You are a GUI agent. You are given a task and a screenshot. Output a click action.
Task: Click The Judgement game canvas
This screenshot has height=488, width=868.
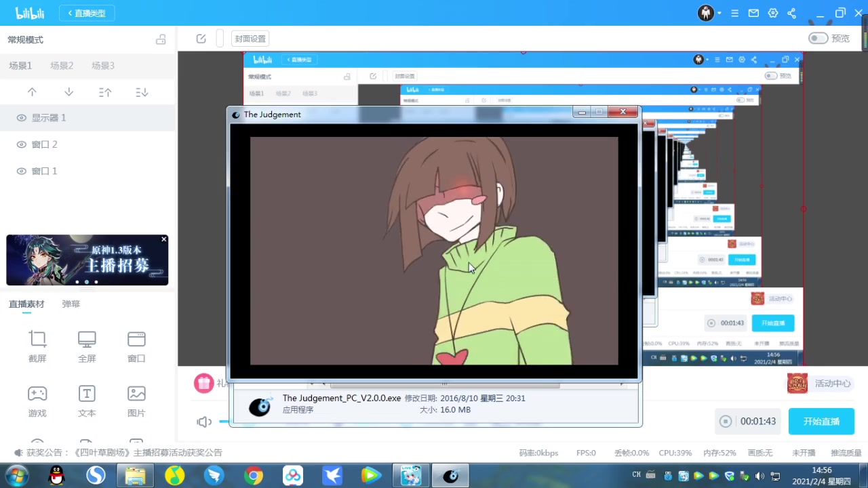pos(434,251)
